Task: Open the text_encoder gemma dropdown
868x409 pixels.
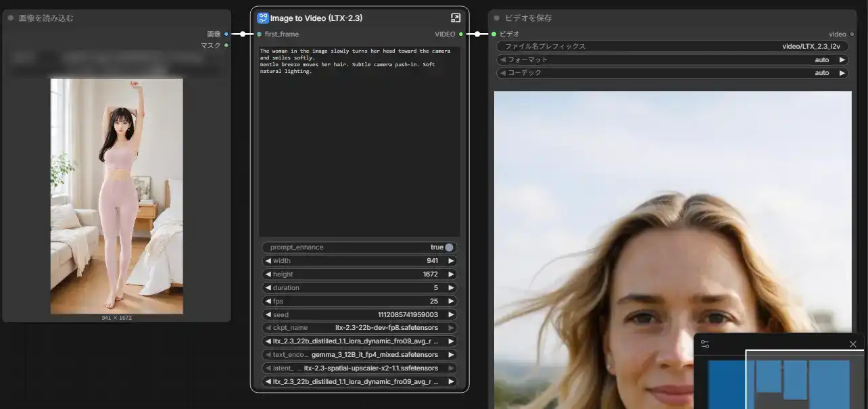Action: point(360,355)
